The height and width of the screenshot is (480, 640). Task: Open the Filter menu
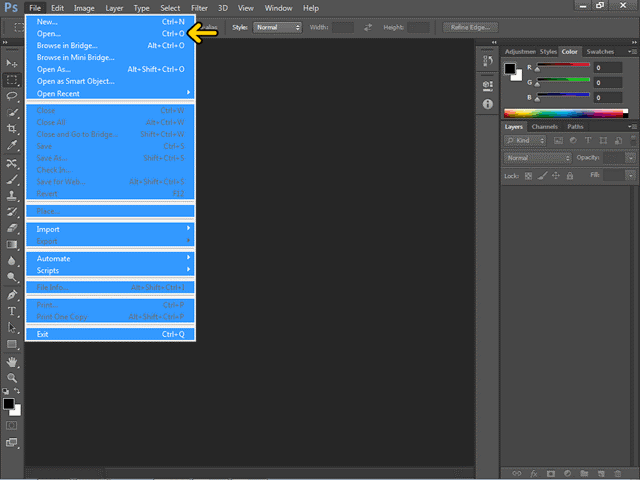click(199, 8)
